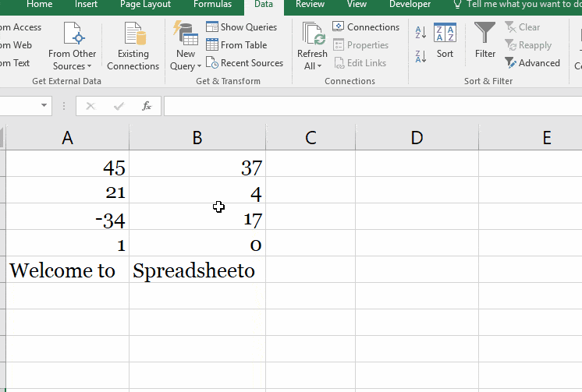Viewport: 582px width, 392px height.
Task: Select column C header
Action: click(x=311, y=138)
